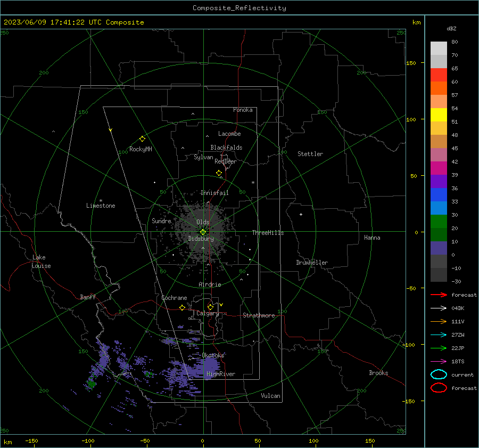Click the Innisfail label
Image resolution: width=479 pixels, height=448 pixels.
[214, 193]
